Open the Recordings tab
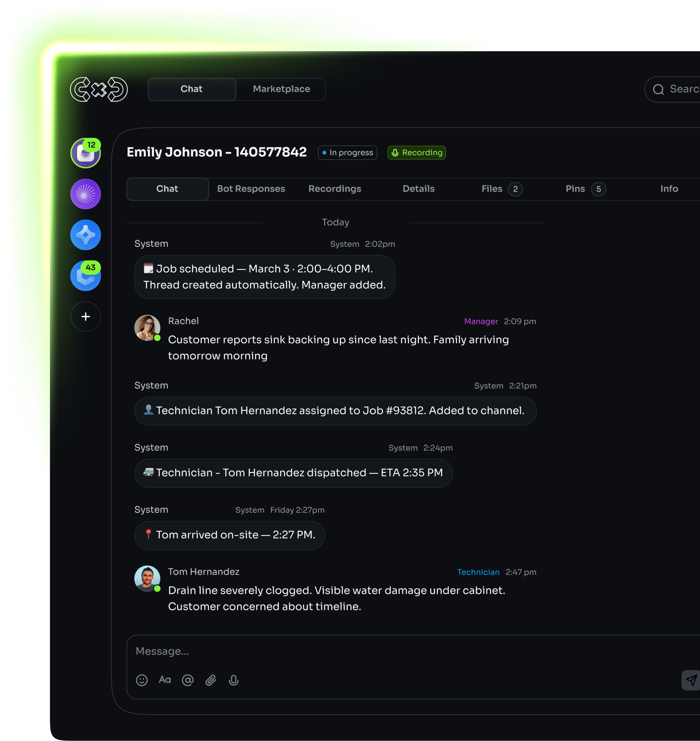 coord(335,189)
